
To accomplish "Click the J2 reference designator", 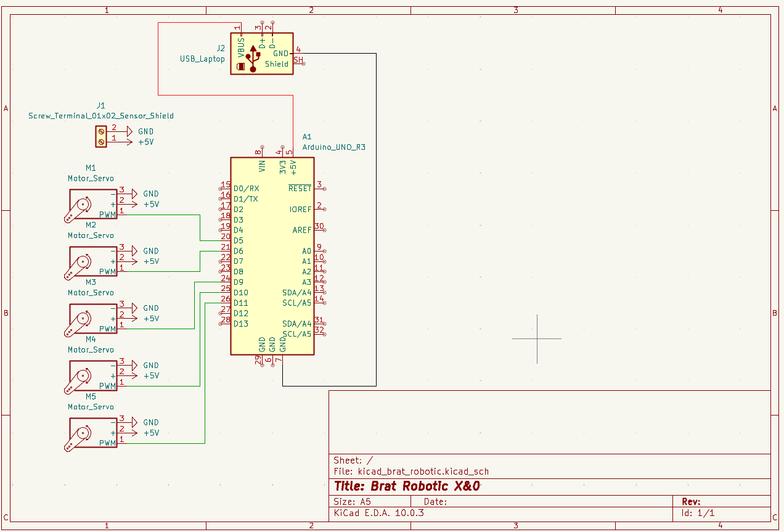I will click(221, 48).
